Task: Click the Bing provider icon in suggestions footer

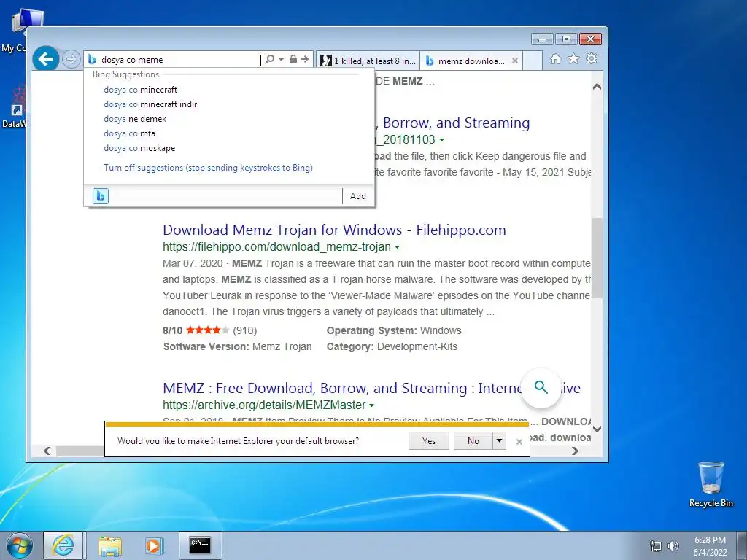Action: (x=101, y=195)
